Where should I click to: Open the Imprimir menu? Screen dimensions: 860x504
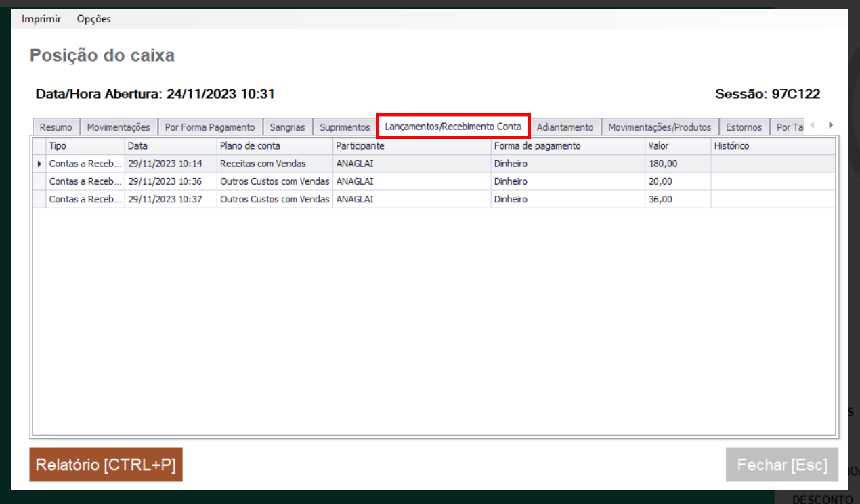point(41,19)
